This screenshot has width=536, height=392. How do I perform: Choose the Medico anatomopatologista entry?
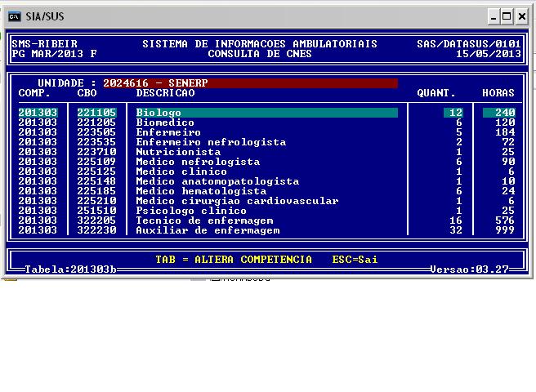[217, 181]
